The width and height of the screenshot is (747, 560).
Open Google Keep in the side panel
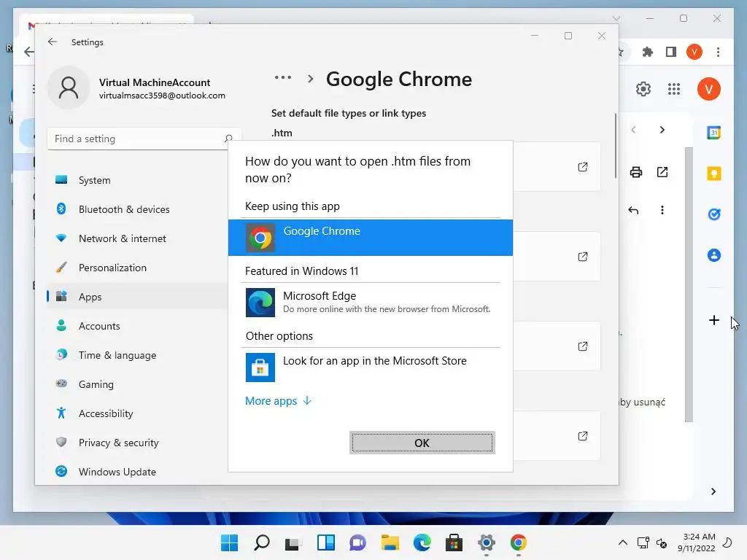713,174
